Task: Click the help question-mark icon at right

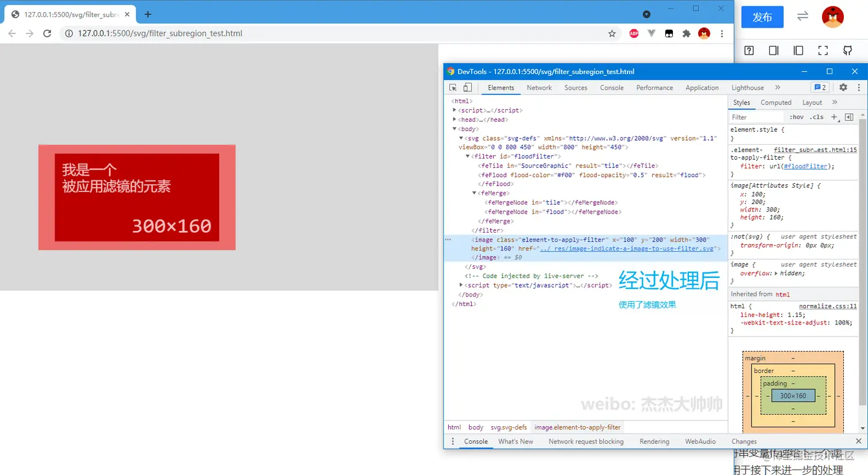Action: coord(749,51)
